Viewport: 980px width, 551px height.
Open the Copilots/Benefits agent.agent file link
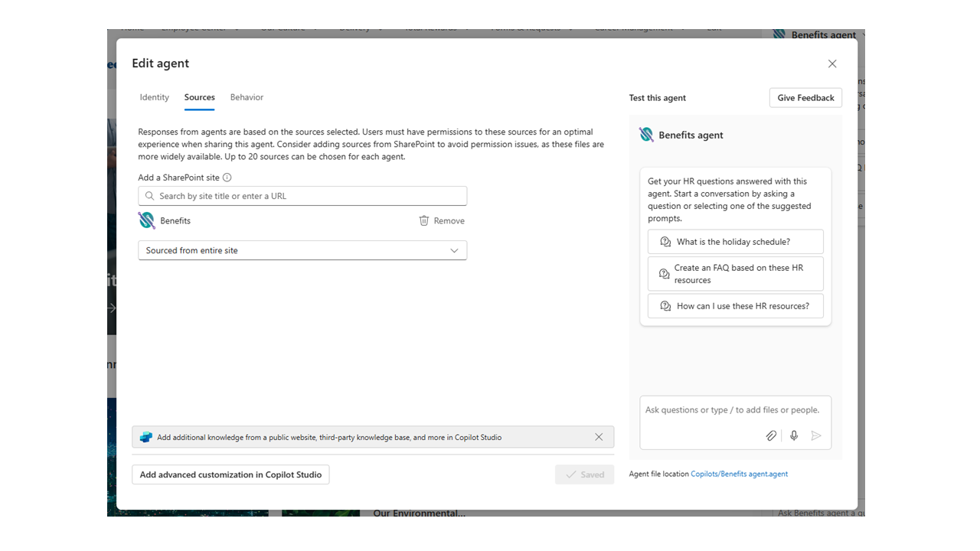[x=740, y=474]
